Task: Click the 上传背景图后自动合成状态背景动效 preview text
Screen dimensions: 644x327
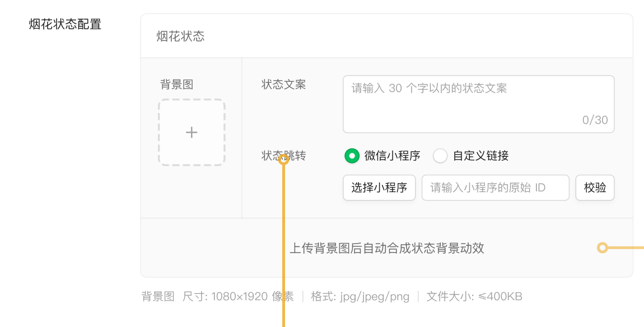Action: pyautogui.click(x=387, y=248)
